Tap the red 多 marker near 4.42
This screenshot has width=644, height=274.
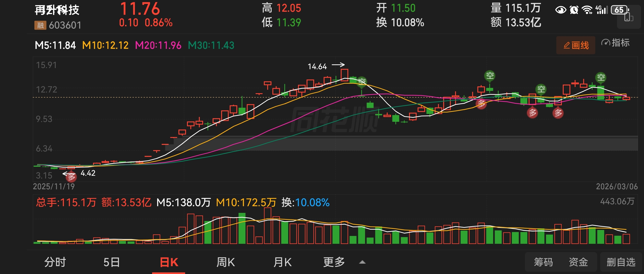click(71, 177)
